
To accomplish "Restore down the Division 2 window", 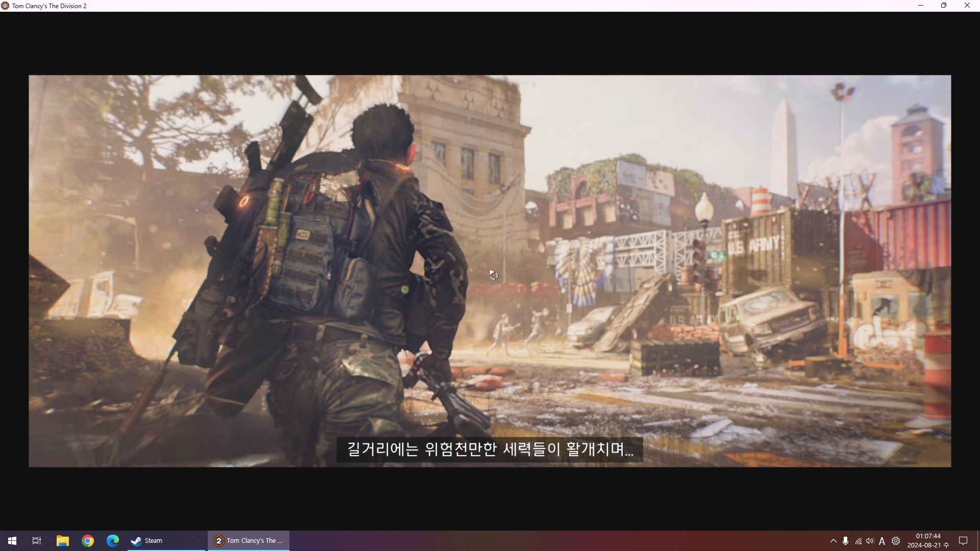I will click(944, 6).
